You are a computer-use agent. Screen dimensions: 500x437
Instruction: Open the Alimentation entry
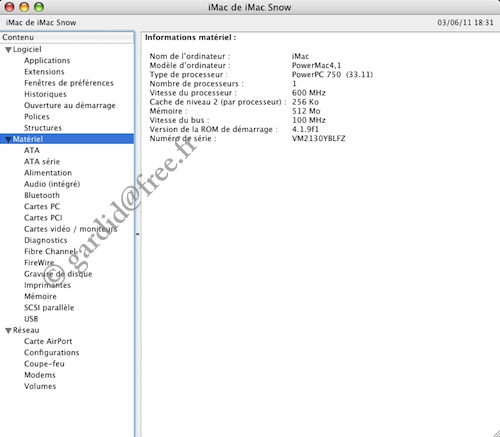pyautogui.click(x=48, y=173)
